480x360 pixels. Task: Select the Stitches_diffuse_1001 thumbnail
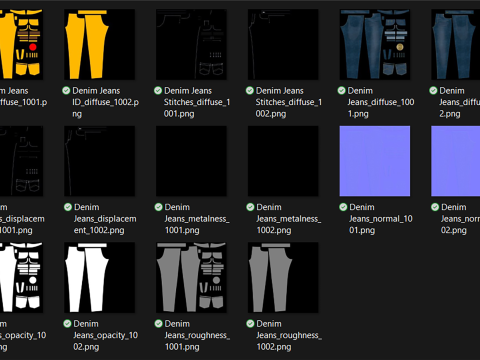point(191,44)
